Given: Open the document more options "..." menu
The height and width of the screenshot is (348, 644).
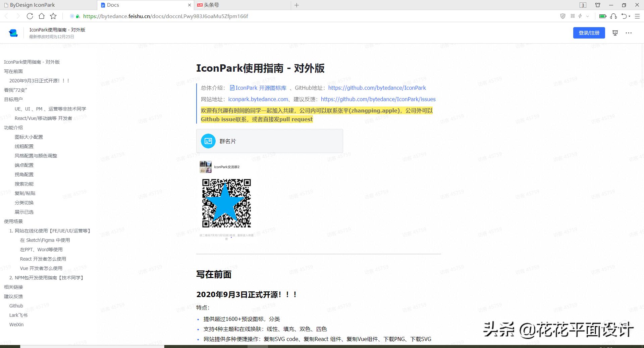Looking at the screenshot, I should coord(629,32).
